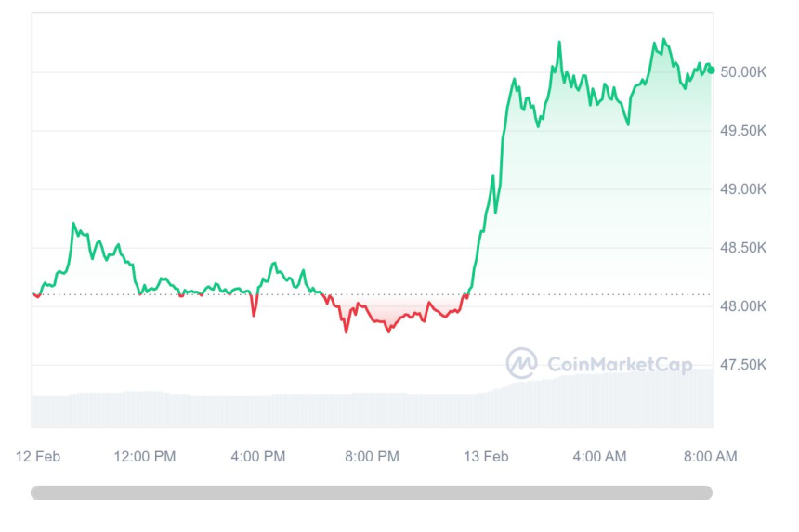This screenshot has width=799, height=532.
Task: Click the 12 Feb date label
Action: click(38, 456)
